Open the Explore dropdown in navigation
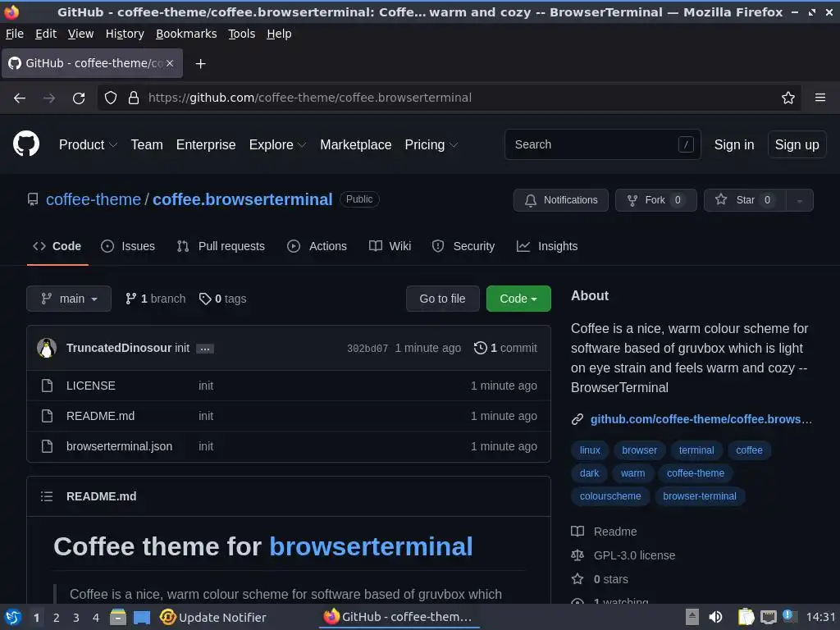The height and width of the screenshot is (630, 840). point(277,144)
